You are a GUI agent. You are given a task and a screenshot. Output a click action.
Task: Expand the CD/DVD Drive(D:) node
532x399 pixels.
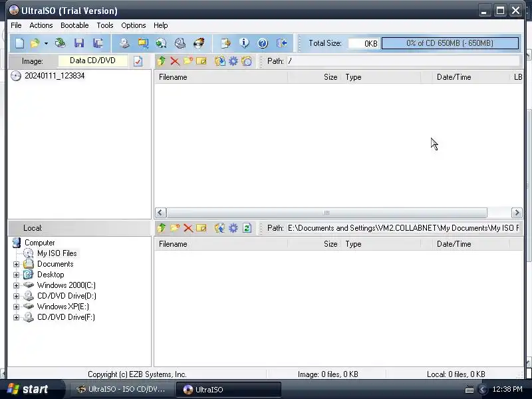16,296
